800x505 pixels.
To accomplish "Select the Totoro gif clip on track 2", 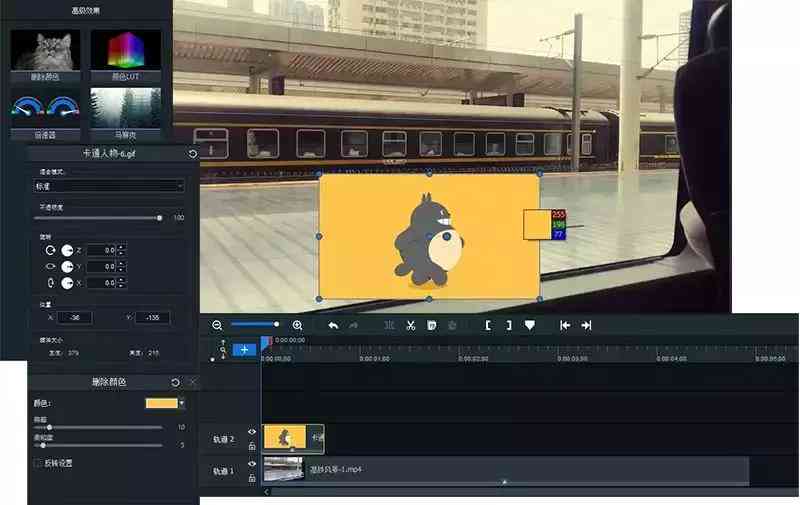I will (x=293, y=439).
